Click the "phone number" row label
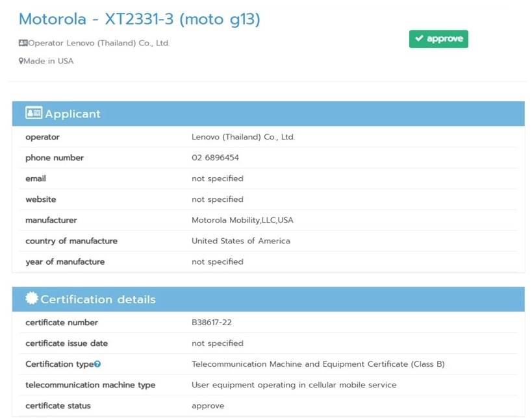532x418 pixels. [x=55, y=158]
